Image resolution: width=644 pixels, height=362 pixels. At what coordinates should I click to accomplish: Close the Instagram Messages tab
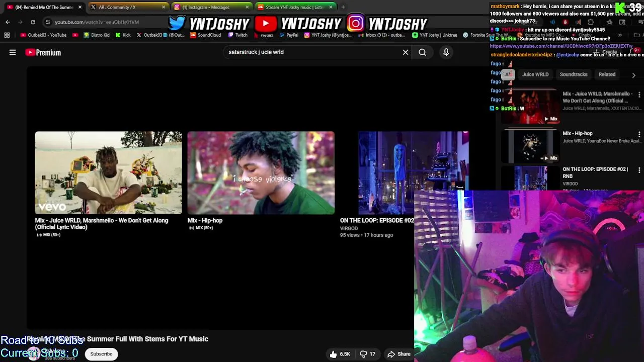tap(247, 7)
